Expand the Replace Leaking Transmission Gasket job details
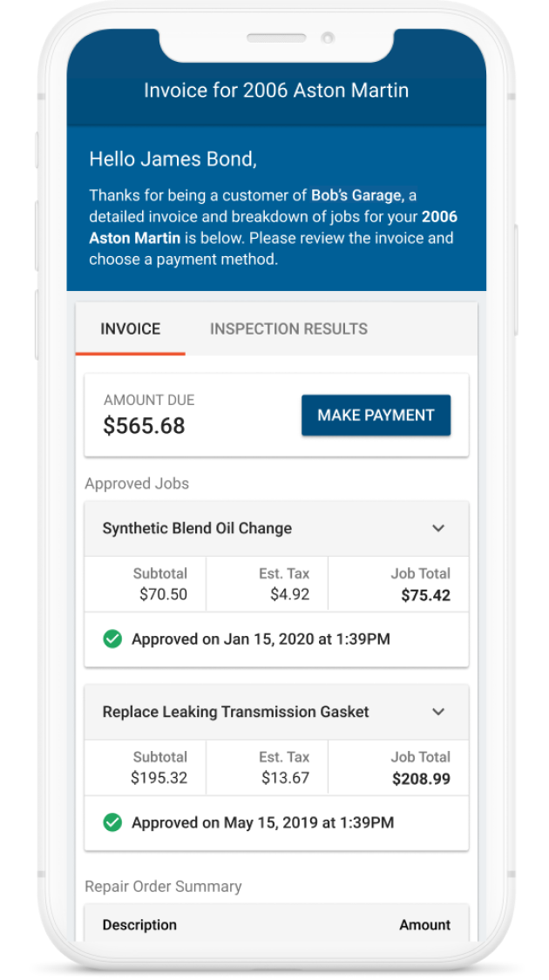 (439, 712)
